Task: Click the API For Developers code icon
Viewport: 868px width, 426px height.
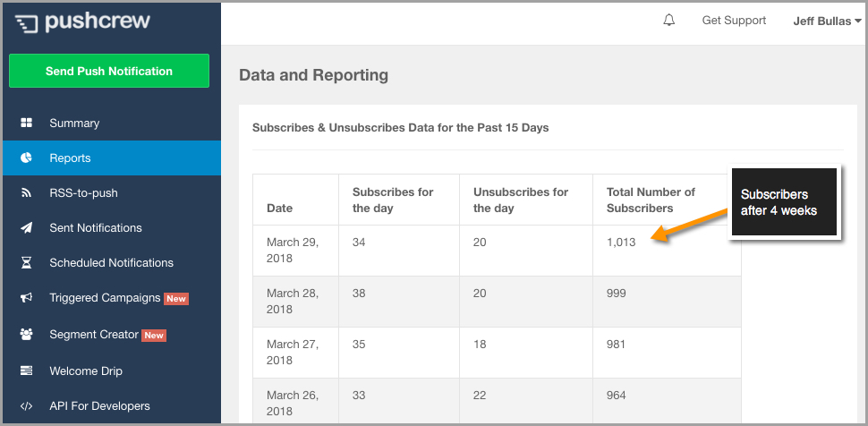Action: 26,406
